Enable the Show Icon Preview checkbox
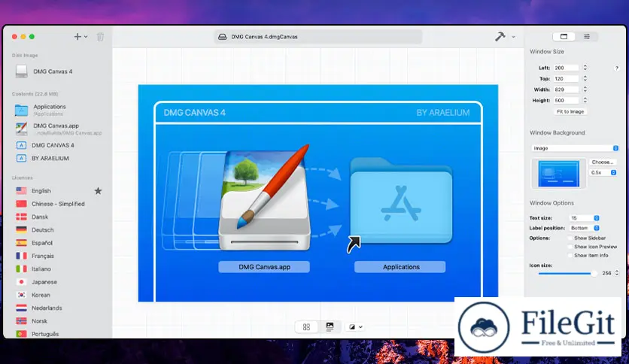This screenshot has width=629, height=364. coord(570,247)
